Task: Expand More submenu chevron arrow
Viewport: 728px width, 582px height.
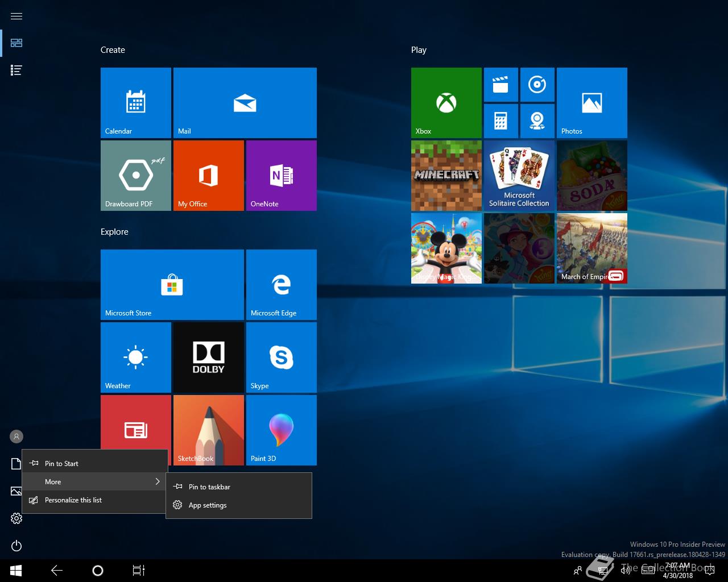Action: (x=158, y=481)
